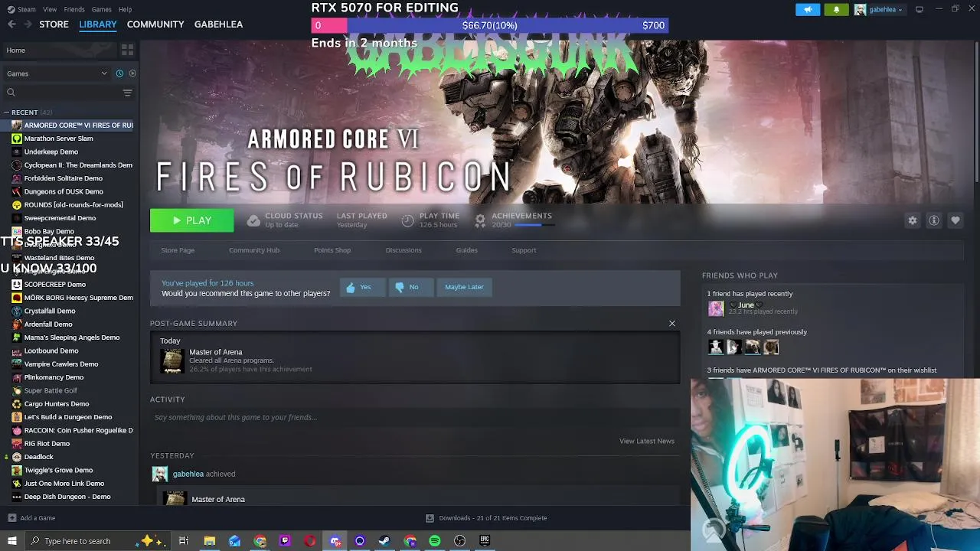Open the View menu
This screenshot has width=980, height=551.
tap(50, 9)
